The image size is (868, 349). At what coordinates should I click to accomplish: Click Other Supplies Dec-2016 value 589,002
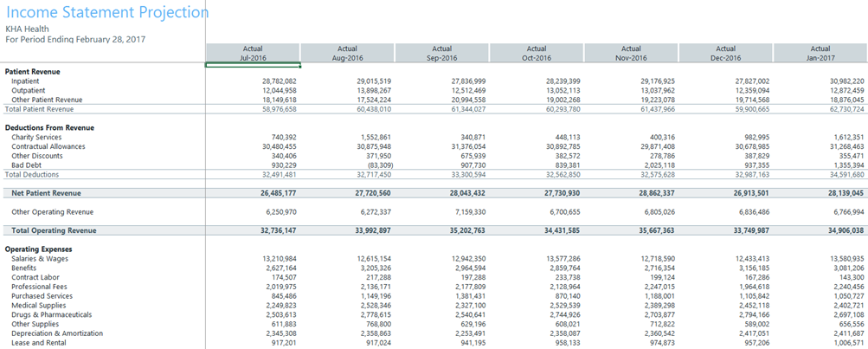click(756, 324)
